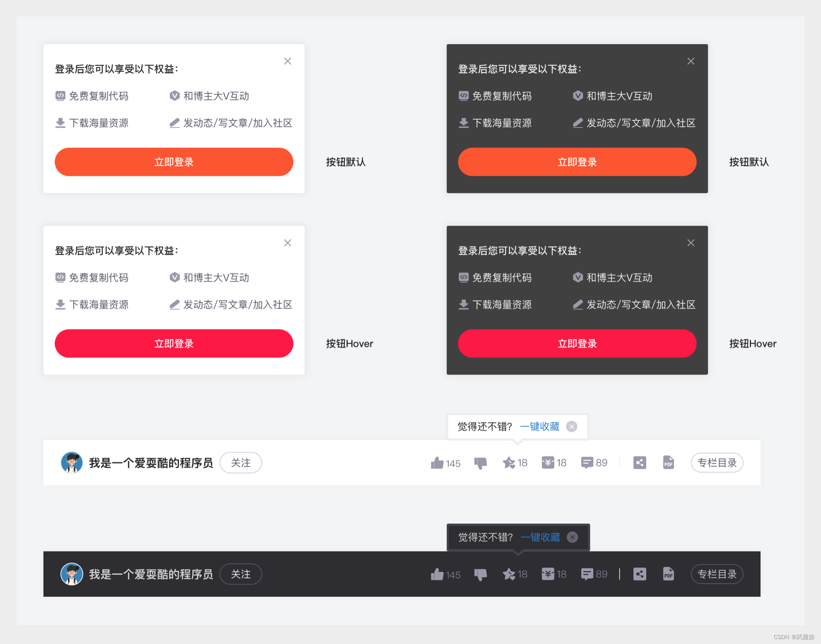Click thumbs-up like icon in light toolbar

point(437,463)
